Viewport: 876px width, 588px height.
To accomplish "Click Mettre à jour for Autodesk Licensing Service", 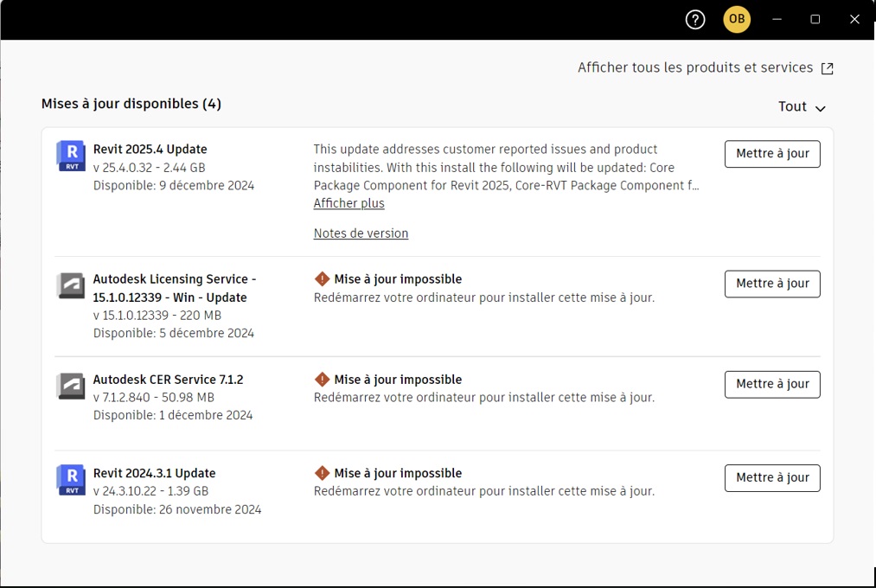I will 771,284.
